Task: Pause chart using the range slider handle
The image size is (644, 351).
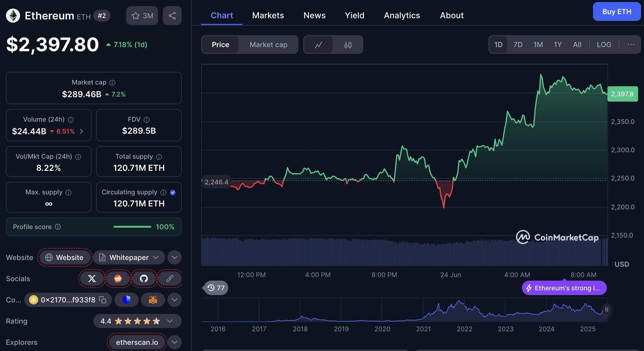Action: [607, 310]
